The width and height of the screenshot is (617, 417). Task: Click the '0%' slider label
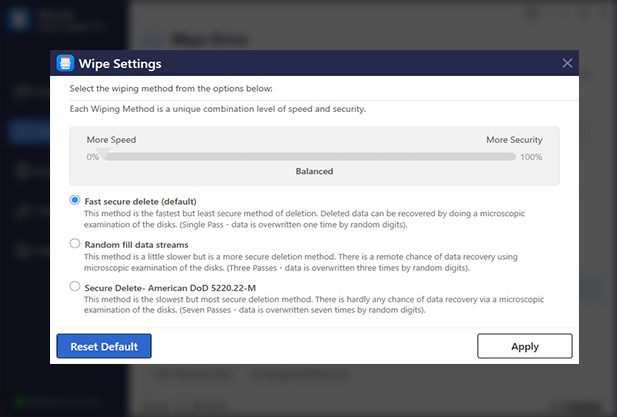[92, 157]
